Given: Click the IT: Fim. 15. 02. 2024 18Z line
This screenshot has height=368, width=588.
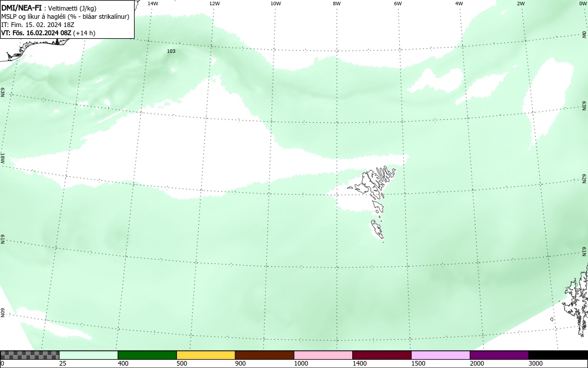Looking at the screenshot, I should [38, 25].
